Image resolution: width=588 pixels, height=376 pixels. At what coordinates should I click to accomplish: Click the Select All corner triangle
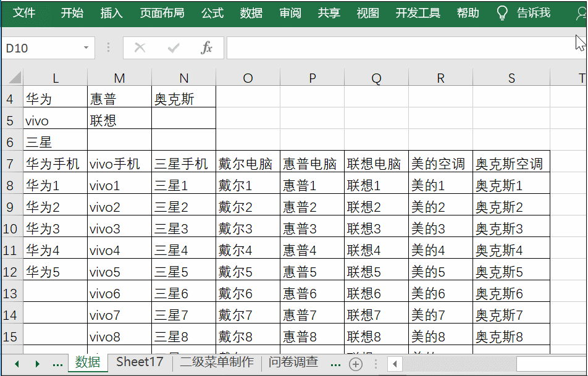tap(15, 78)
